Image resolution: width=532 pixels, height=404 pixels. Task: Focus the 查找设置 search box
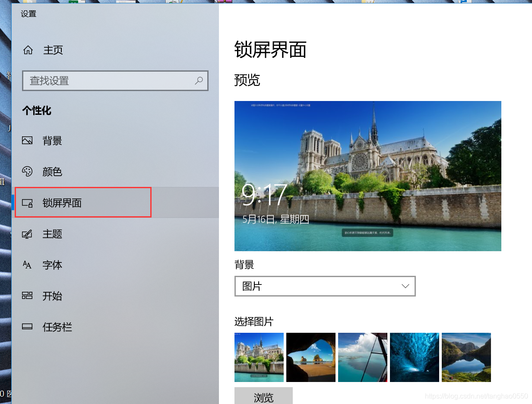click(x=115, y=81)
